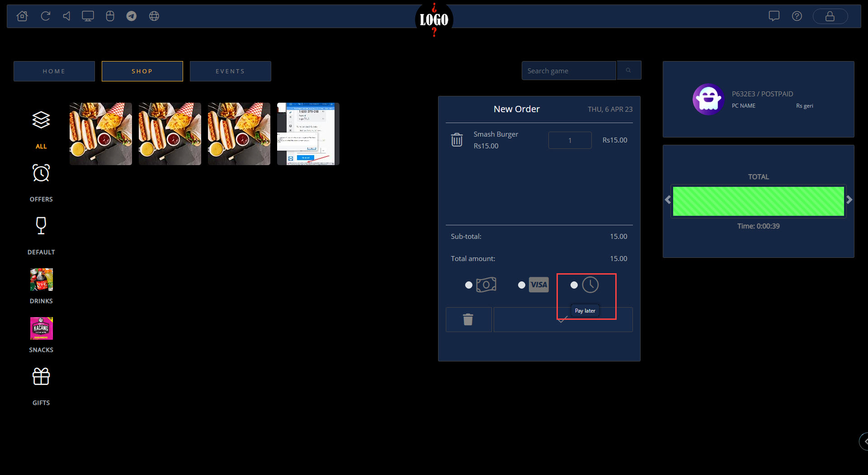Viewport: 868px width, 475px height.
Task: Browse the GIFTS category
Action: (x=41, y=386)
